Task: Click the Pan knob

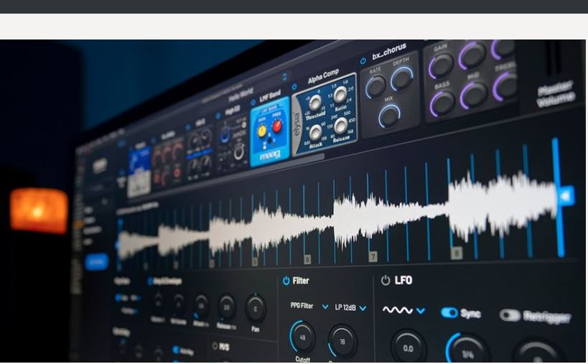Action: tap(256, 309)
